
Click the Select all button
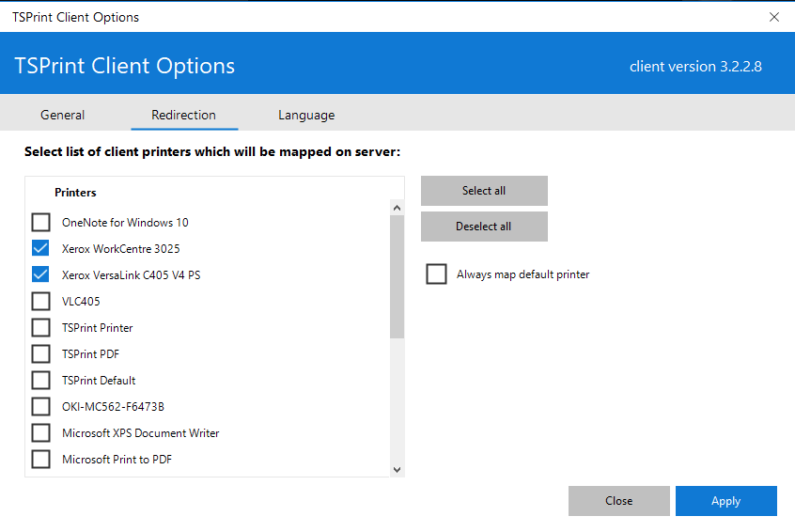point(484,191)
